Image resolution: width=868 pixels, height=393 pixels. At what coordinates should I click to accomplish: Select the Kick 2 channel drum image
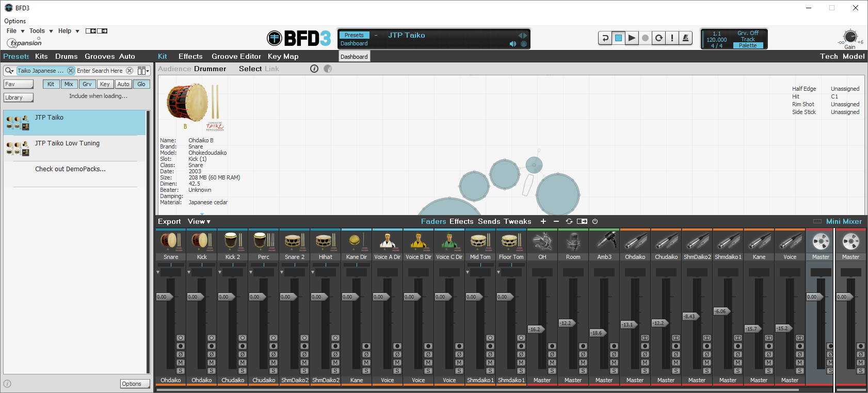click(x=233, y=241)
